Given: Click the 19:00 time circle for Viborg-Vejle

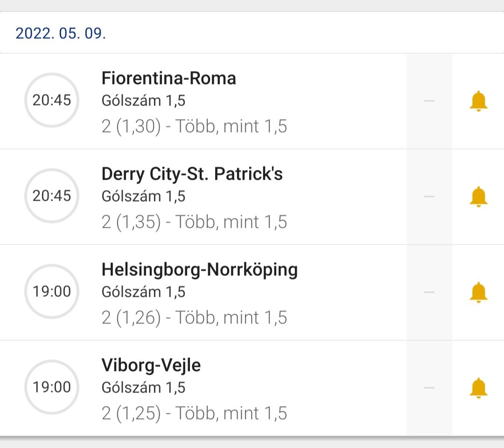Looking at the screenshot, I should coord(52,387).
